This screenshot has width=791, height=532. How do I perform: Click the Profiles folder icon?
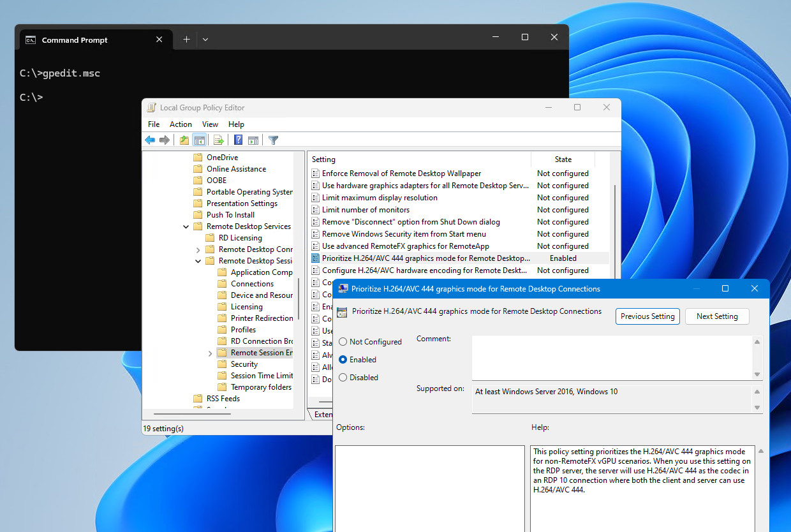tap(222, 330)
